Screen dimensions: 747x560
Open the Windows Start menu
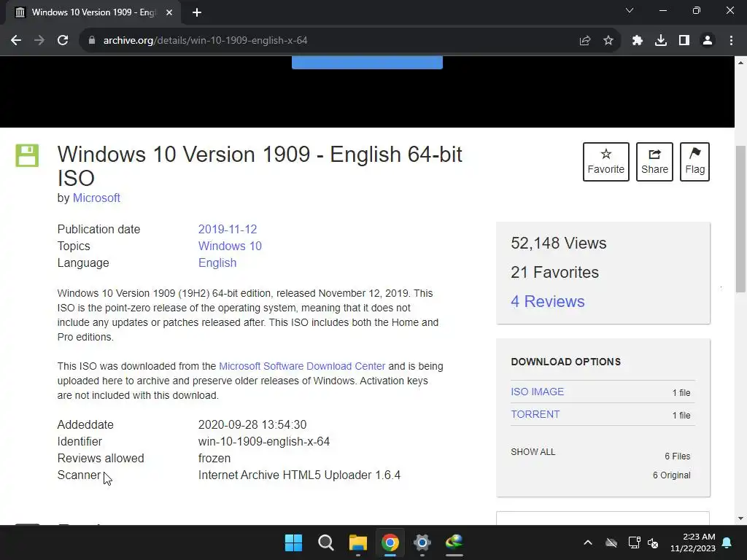point(293,542)
